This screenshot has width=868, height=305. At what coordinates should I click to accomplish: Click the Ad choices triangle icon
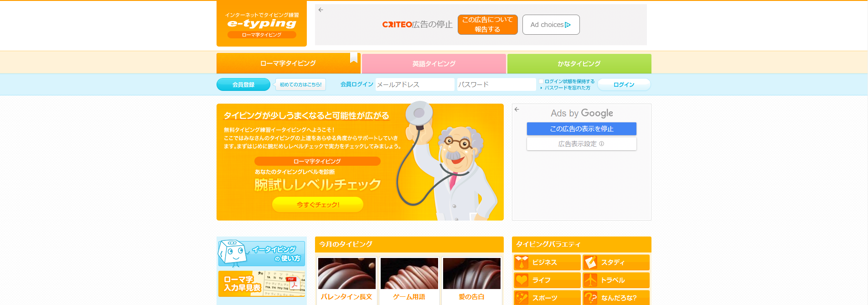click(568, 25)
